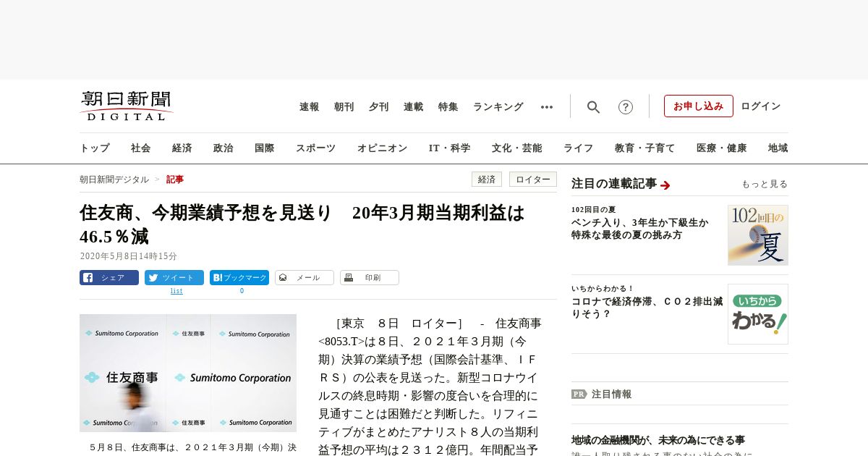Go to the 国際 section tab
868x456 pixels.
pos(265,148)
